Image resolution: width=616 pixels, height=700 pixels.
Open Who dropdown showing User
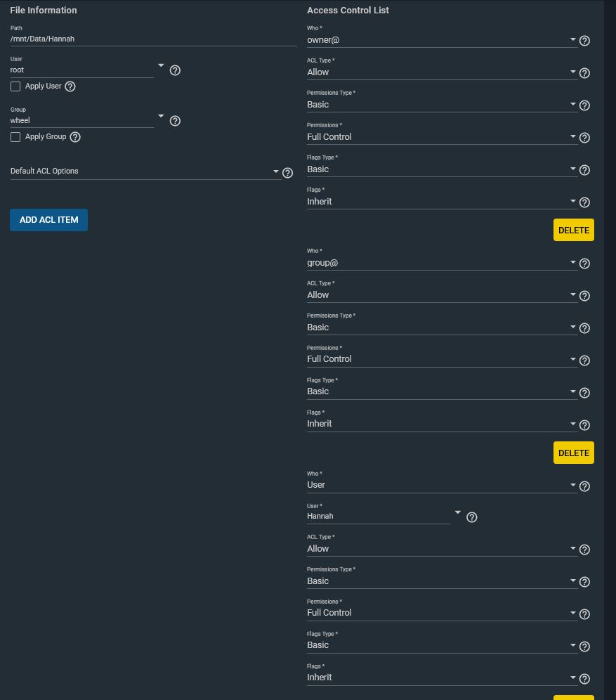point(442,485)
